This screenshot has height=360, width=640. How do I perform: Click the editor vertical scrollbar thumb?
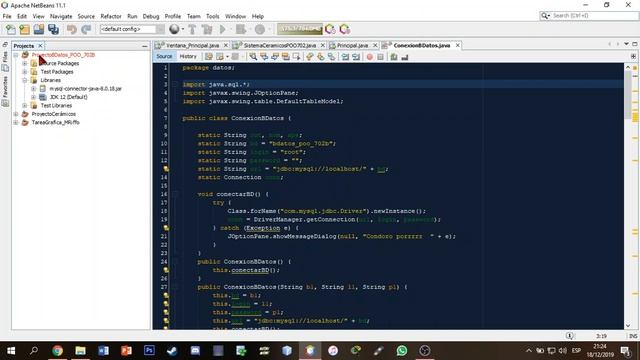628,96
